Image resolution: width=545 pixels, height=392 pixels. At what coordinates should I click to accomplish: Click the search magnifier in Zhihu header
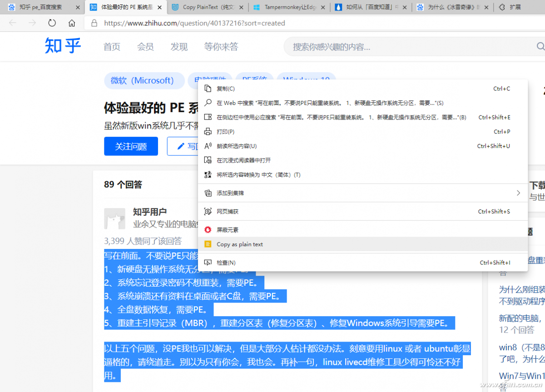pos(540,46)
